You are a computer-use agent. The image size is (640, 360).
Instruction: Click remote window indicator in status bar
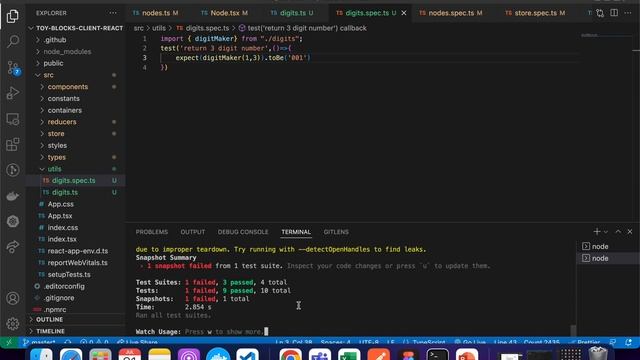click(9, 342)
